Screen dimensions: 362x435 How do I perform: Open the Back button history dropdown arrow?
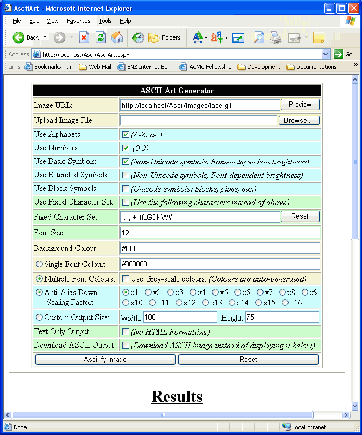(x=45, y=37)
